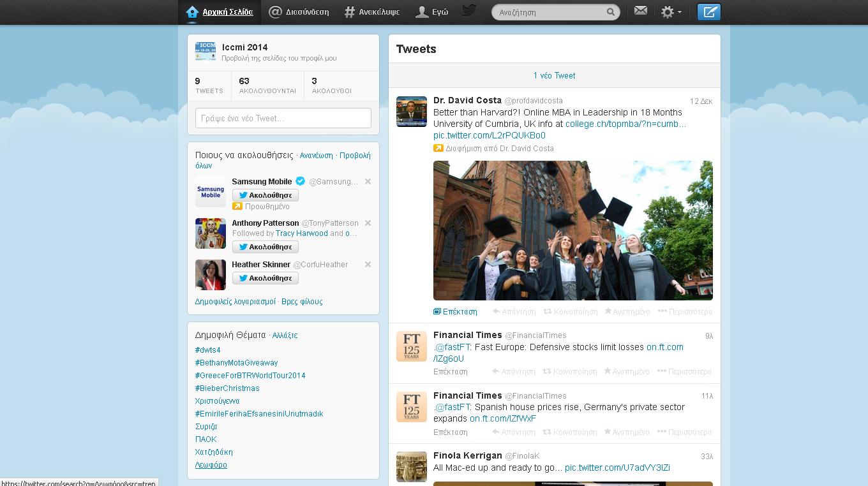Retweet the 'Fast Europe' tweet
The height and width of the screenshot is (486, 868).
[x=571, y=372]
